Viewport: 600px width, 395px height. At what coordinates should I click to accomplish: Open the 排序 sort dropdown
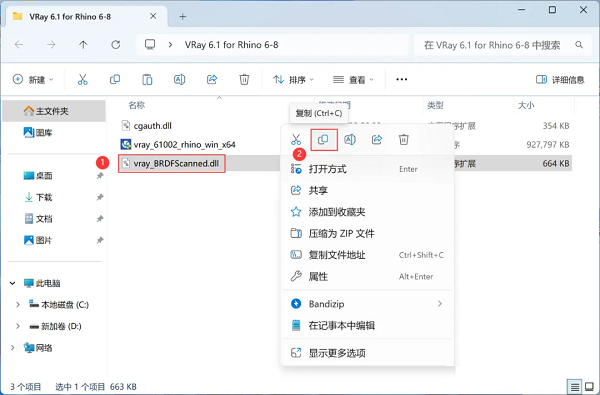pyautogui.click(x=293, y=79)
